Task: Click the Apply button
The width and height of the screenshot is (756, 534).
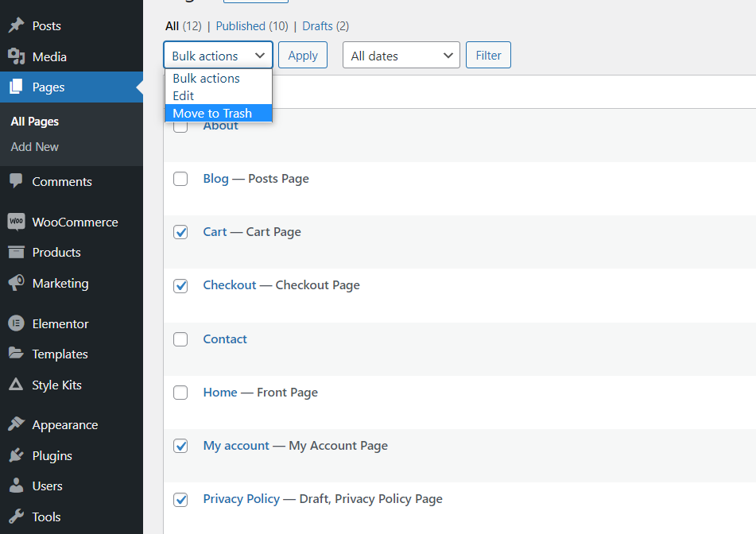Action: tap(303, 55)
